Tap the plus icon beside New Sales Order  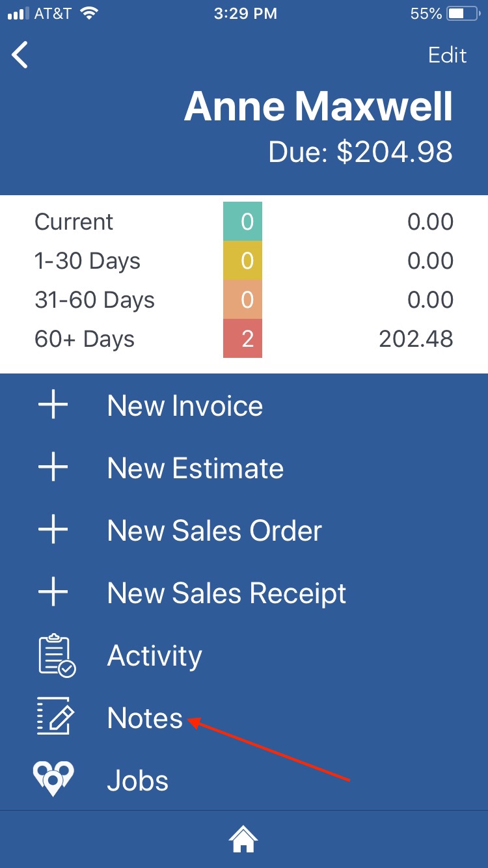click(53, 530)
